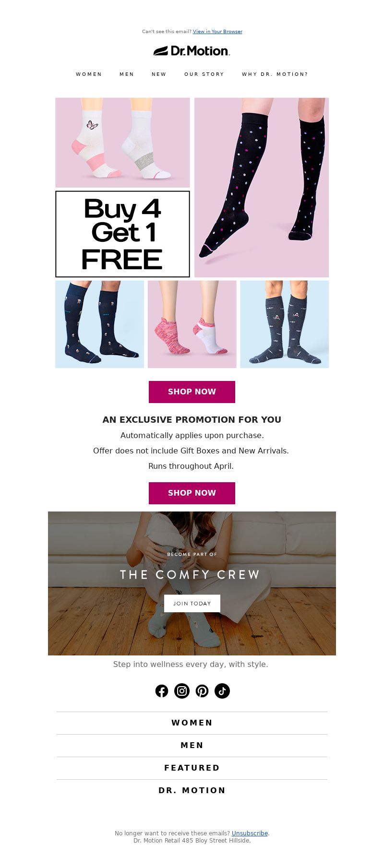Open the Pinterest social icon

pyautogui.click(x=202, y=691)
